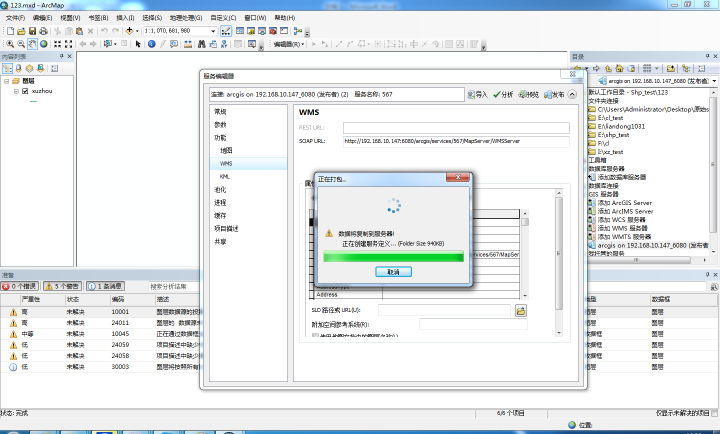Choose the Select Elements arrow tool

click(138, 44)
